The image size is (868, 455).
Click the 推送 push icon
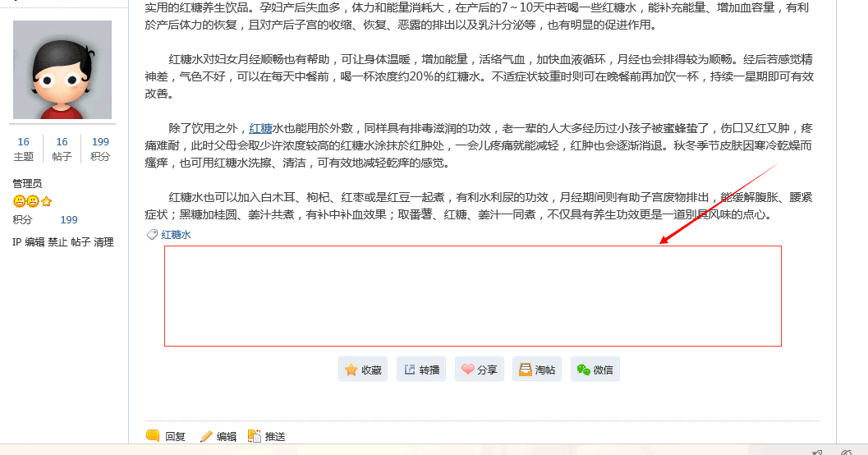pos(254,436)
